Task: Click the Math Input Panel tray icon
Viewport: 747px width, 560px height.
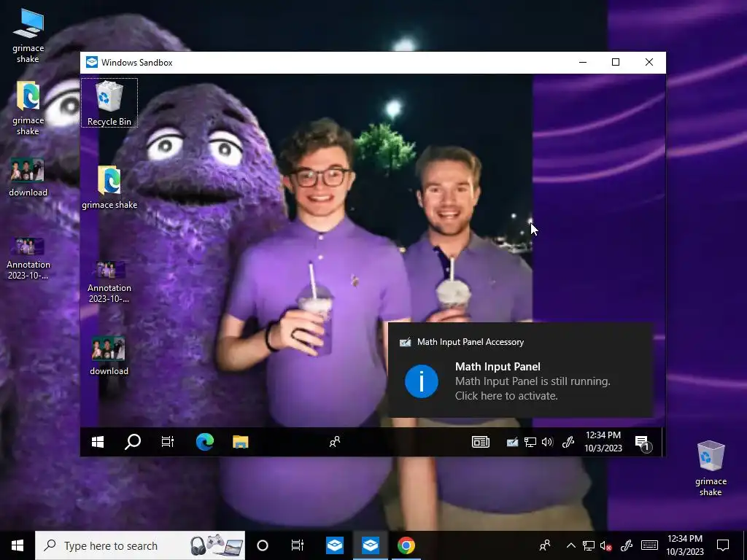Action: click(x=512, y=443)
